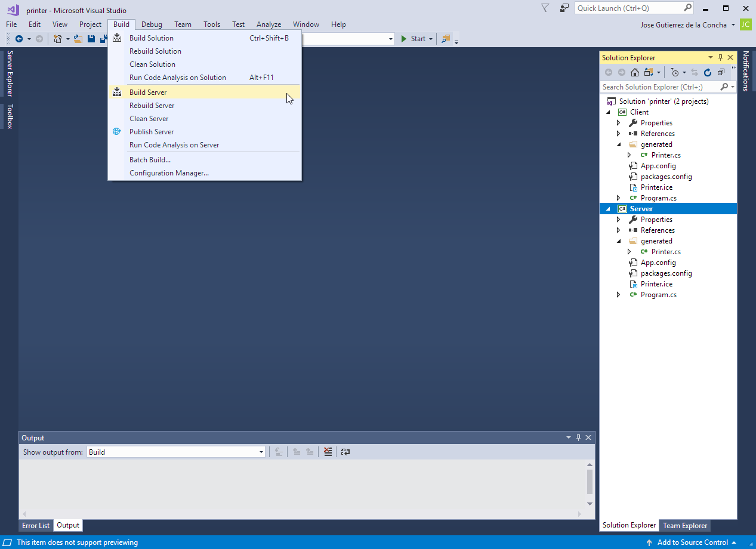This screenshot has height=549, width=756.
Task: Open the 'Show output from' Build dropdown
Action: click(x=261, y=452)
